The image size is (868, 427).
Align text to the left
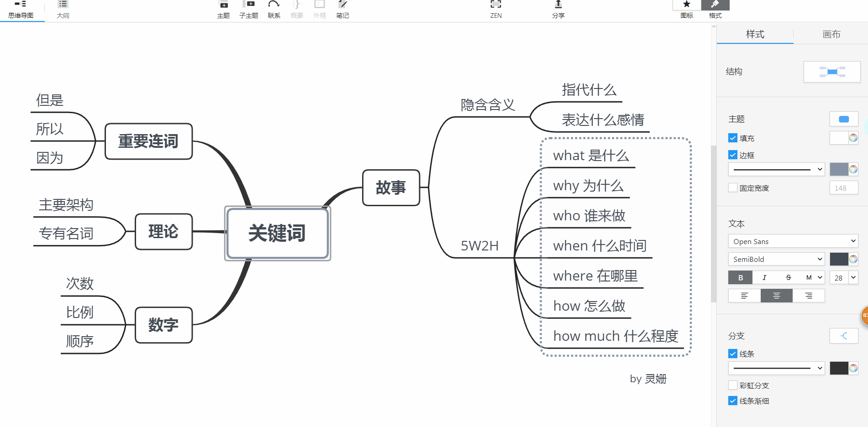pos(744,296)
